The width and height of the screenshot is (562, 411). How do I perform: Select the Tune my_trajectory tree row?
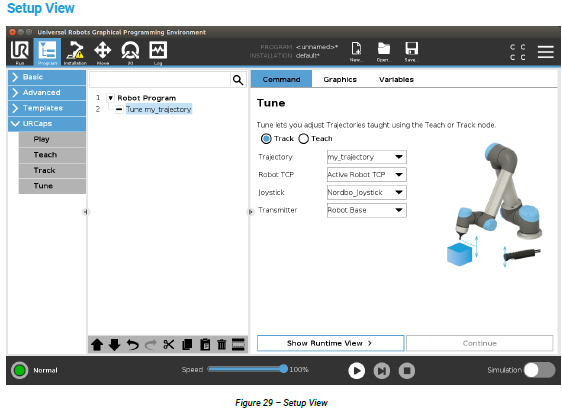tap(158, 109)
